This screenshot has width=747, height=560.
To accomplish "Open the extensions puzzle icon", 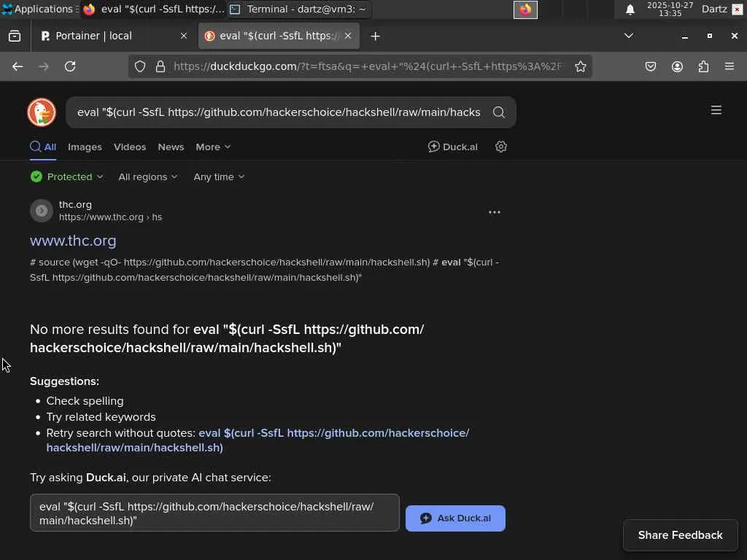I will (703, 66).
